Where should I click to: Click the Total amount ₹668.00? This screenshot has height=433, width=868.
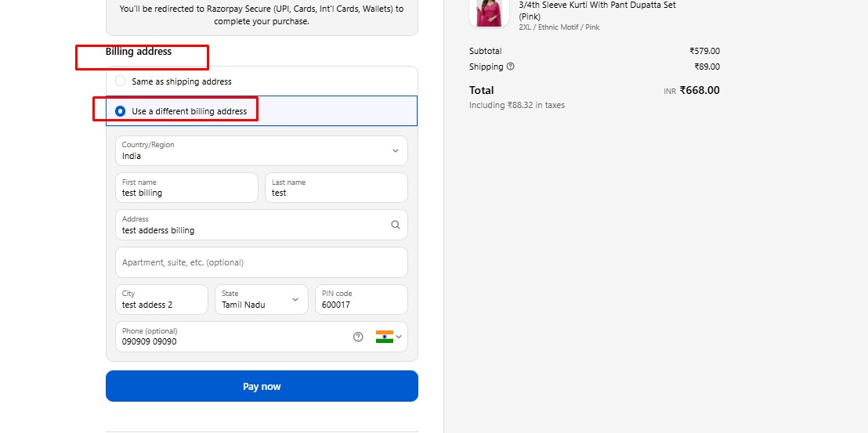pyautogui.click(x=700, y=90)
